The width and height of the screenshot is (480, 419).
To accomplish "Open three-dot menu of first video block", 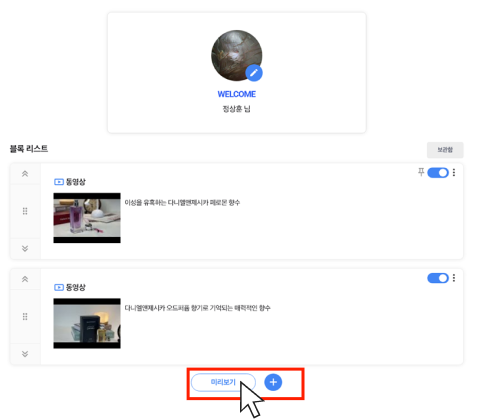I will tap(454, 172).
